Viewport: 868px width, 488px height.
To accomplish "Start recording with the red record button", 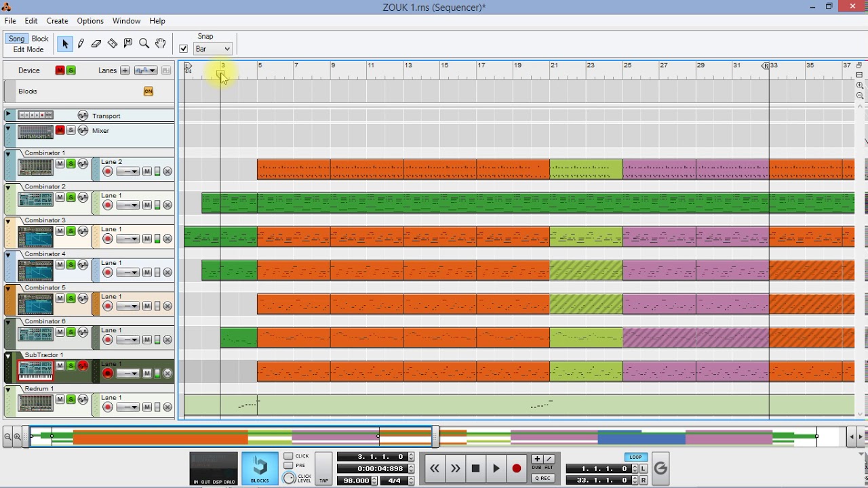I will click(x=517, y=468).
